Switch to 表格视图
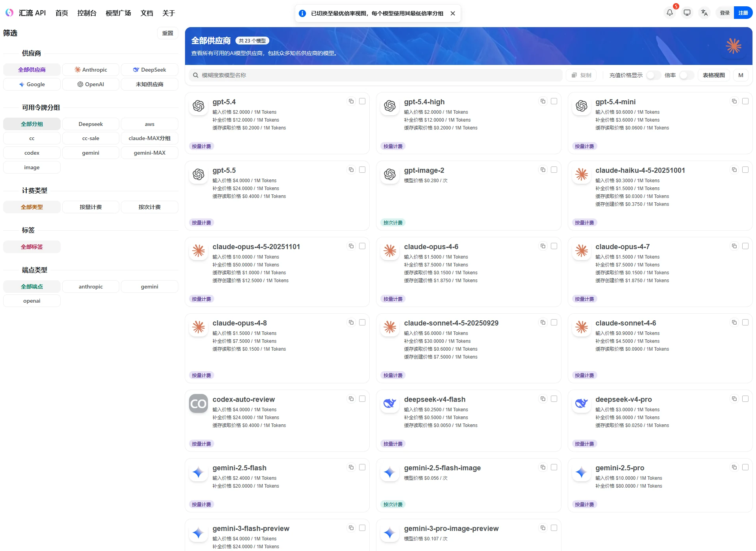Viewport: 756px width, 551px height. (714, 75)
